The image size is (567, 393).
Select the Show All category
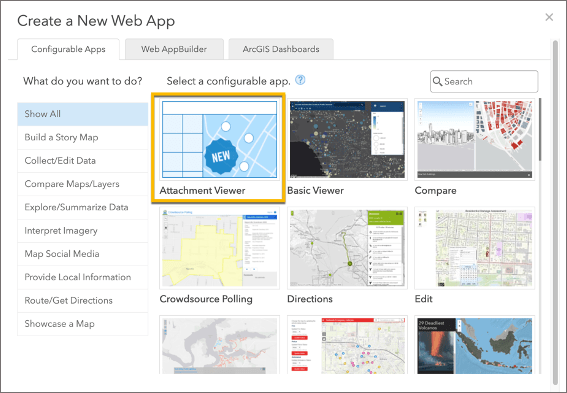[82, 114]
